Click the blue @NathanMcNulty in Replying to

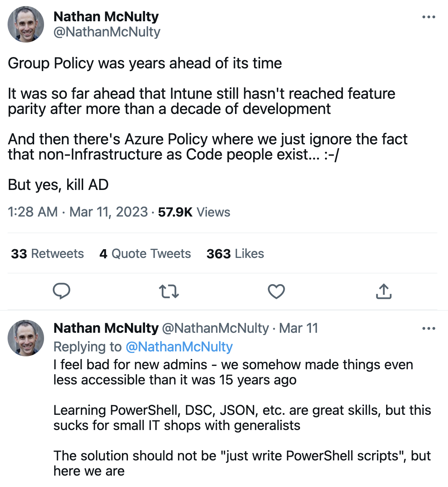(179, 347)
